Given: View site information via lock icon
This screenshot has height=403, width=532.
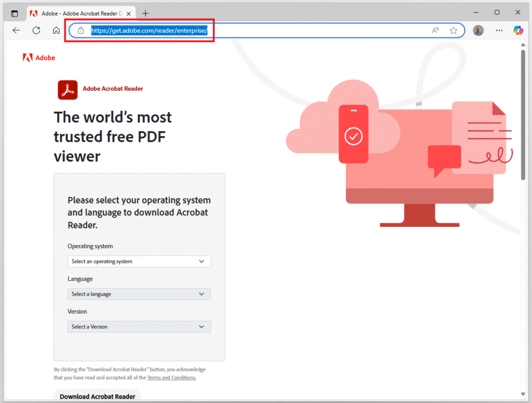Looking at the screenshot, I should coord(81,31).
